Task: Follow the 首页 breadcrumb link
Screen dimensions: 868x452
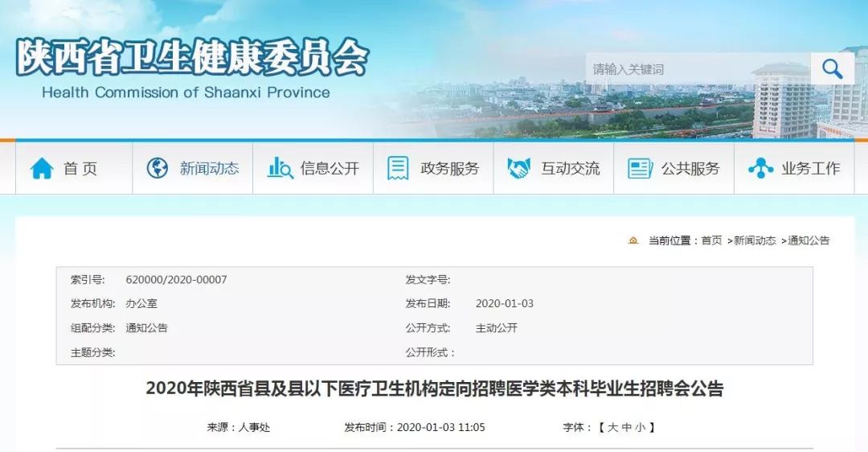Action: coord(711,240)
